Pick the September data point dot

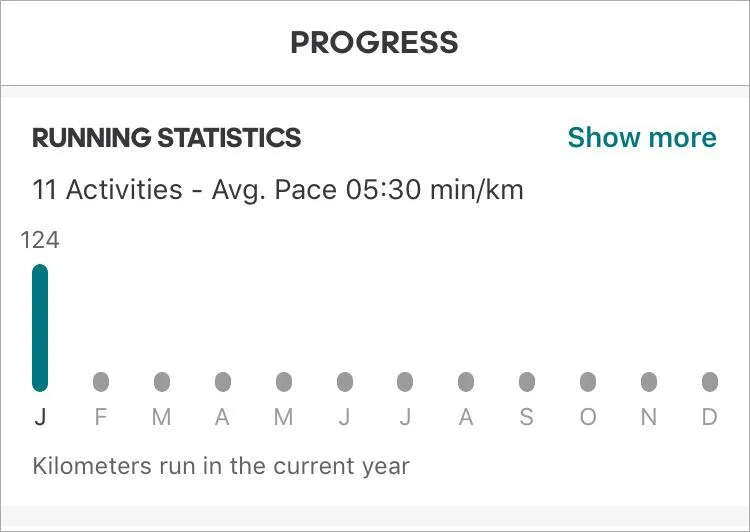pos(527,382)
